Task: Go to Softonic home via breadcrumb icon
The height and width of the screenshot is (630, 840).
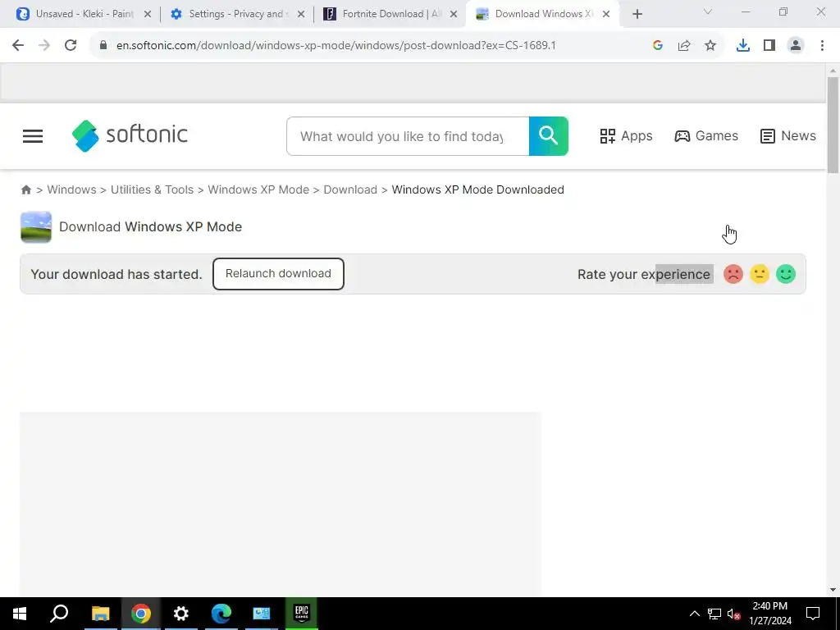Action: tap(25, 189)
